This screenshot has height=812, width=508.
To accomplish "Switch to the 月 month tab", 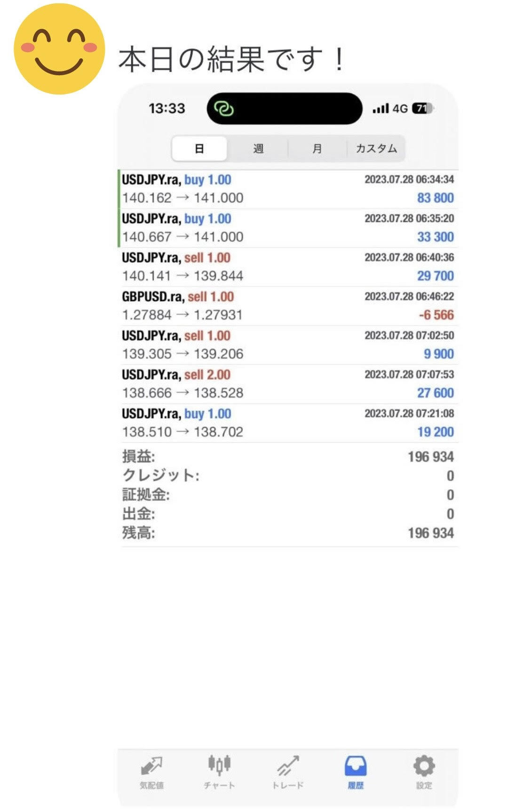I will pos(317,149).
